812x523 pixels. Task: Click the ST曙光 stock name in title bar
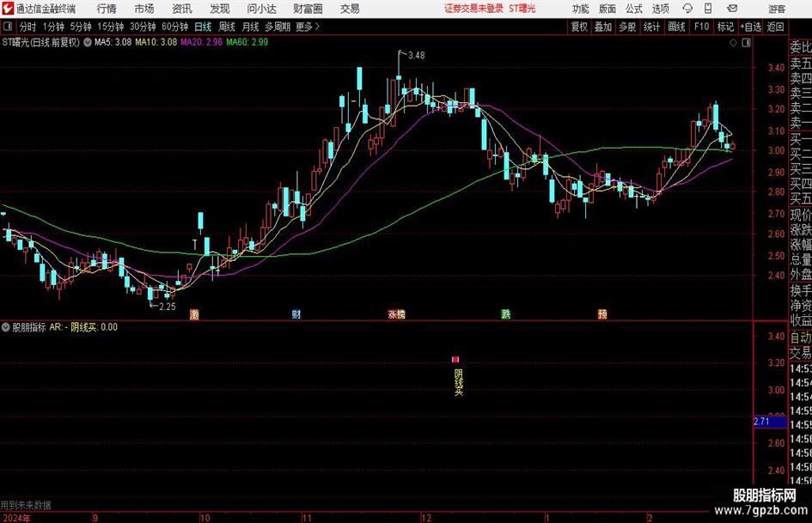click(522, 9)
